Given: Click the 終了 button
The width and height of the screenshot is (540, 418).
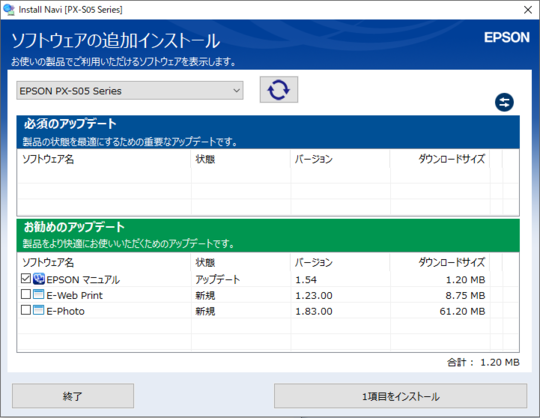Looking at the screenshot, I should pyautogui.click(x=73, y=396).
